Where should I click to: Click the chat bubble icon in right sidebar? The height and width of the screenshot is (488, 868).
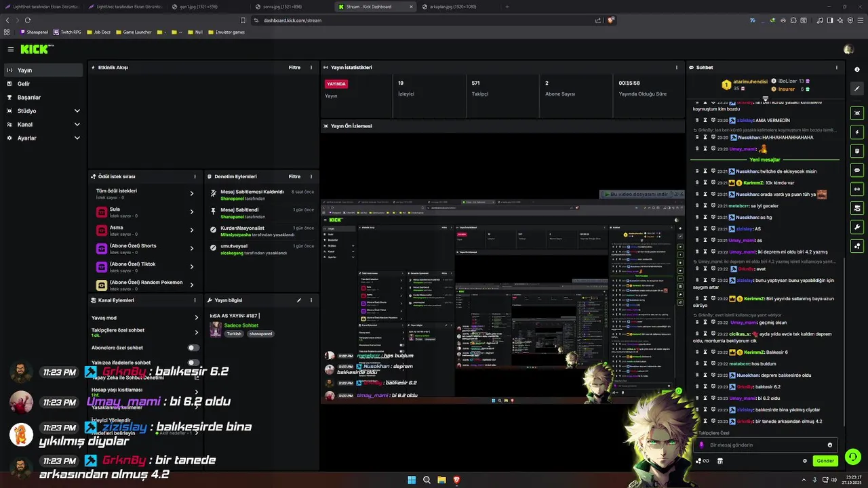tap(857, 170)
